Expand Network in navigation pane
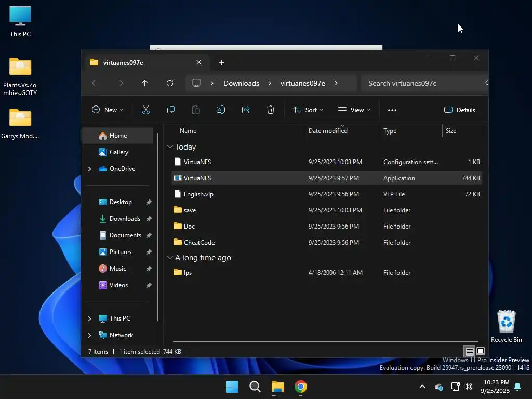The image size is (532, 399). (x=89, y=335)
